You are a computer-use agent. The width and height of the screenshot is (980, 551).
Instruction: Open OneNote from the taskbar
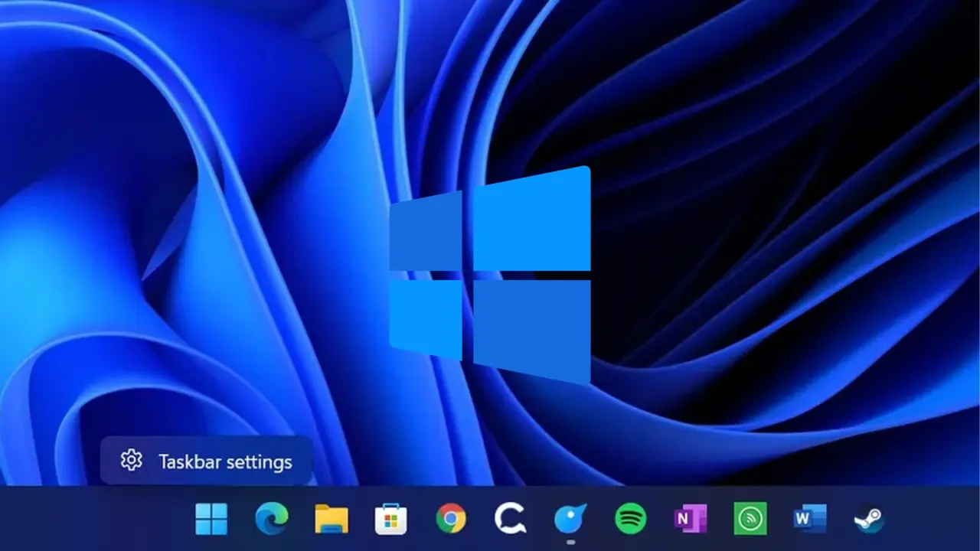pyautogui.click(x=690, y=519)
